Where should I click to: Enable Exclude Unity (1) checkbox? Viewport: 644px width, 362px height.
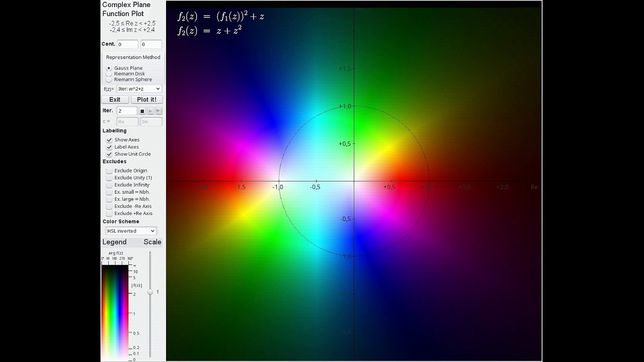pos(109,177)
